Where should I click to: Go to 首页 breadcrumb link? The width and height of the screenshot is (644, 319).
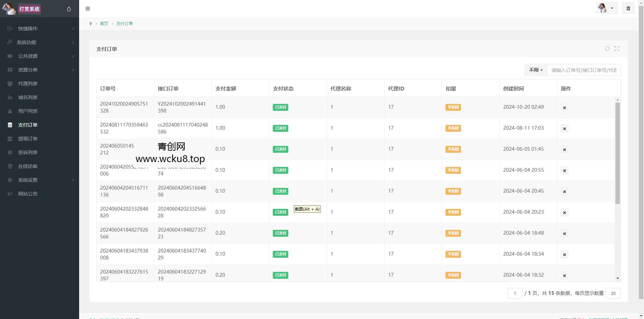(x=104, y=24)
